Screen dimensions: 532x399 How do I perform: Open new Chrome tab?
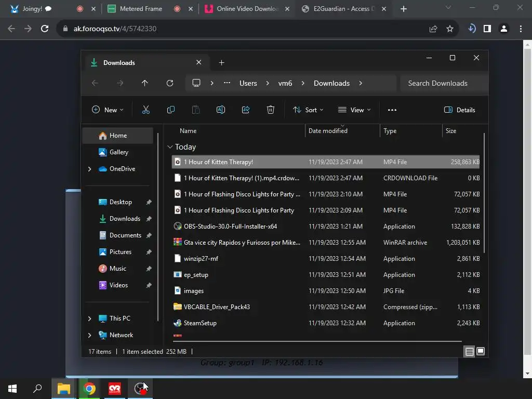point(403,9)
